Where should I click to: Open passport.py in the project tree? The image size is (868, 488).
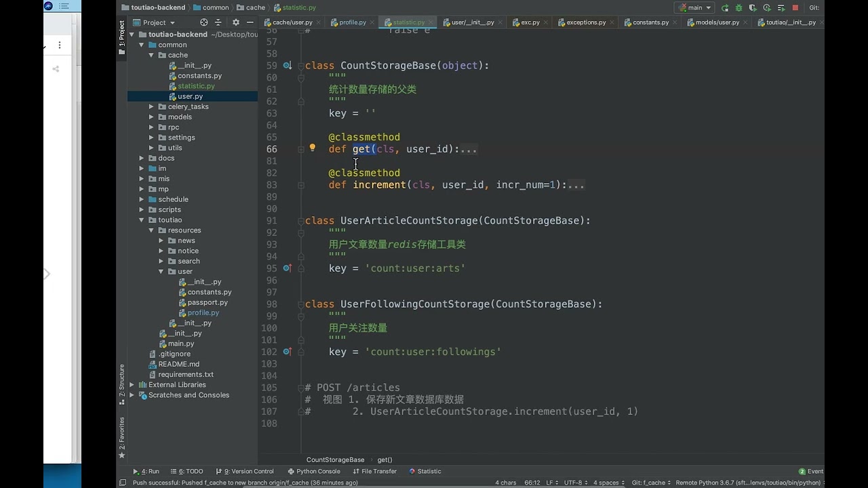(x=208, y=302)
